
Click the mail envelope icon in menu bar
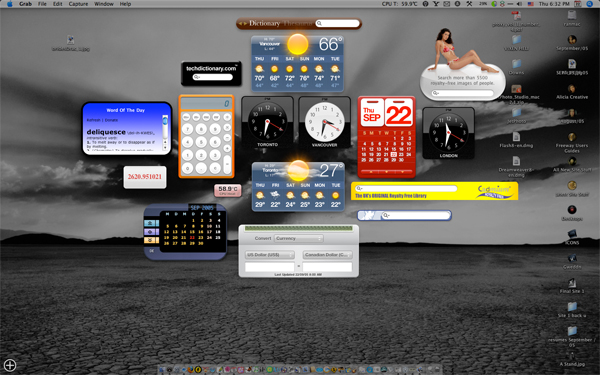tap(446, 4)
